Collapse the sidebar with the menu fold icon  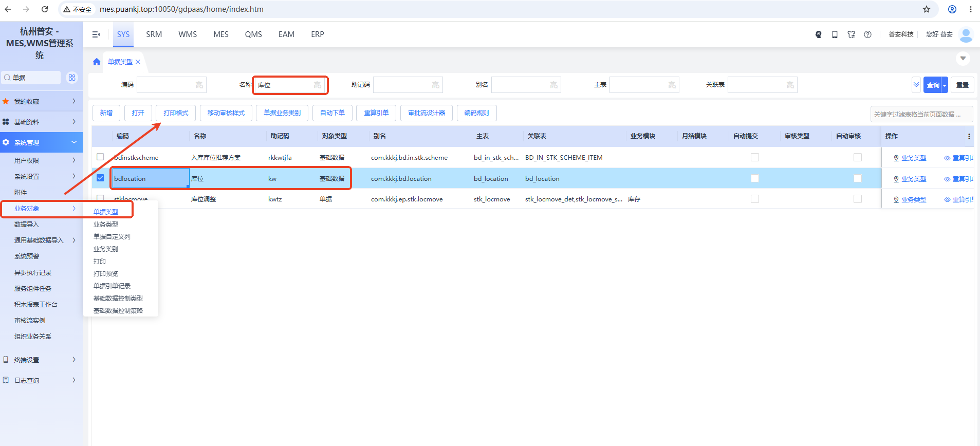(x=96, y=34)
